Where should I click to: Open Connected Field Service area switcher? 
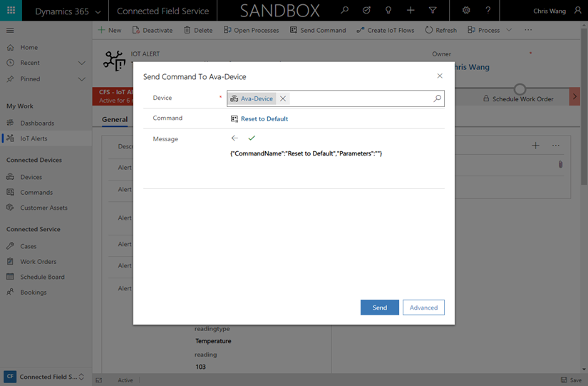[45, 377]
